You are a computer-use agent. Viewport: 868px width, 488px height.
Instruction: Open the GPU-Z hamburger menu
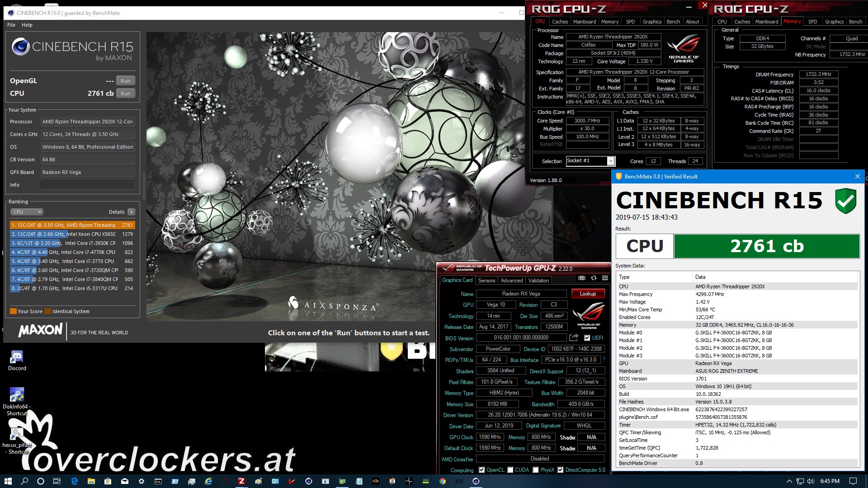(x=605, y=278)
